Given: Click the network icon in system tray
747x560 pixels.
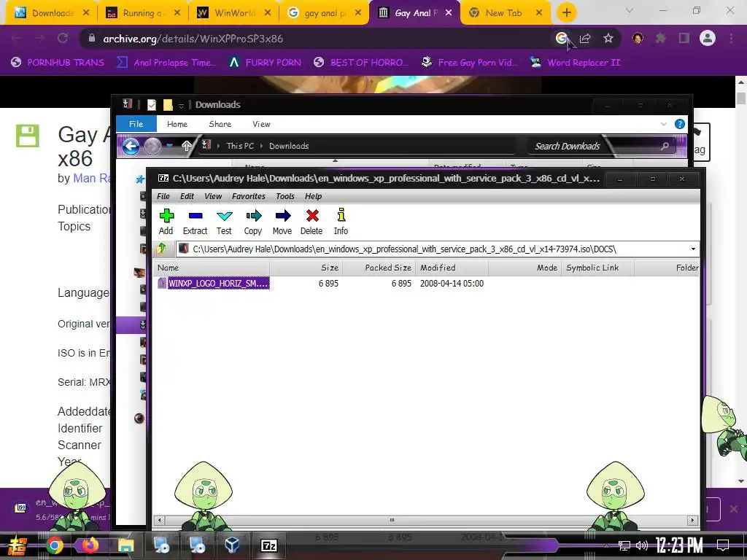Looking at the screenshot, I should pyautogui.click(x=624, y=545).
